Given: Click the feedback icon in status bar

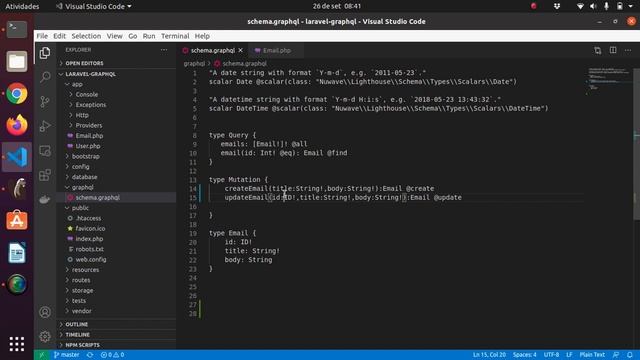Looking at the screenshot, I should point(616,355).
